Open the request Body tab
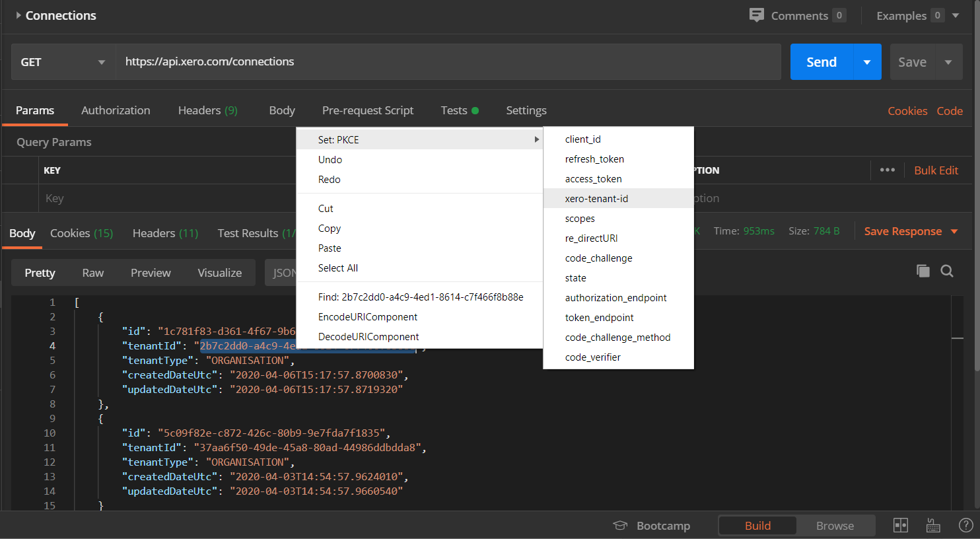Viewport: 980px width, 539px height. [282, 110]
